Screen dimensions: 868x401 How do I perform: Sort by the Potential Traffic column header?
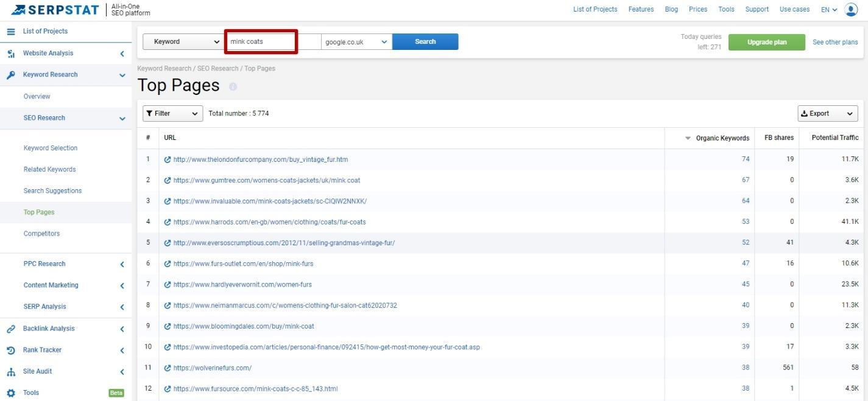pos(835,138)
